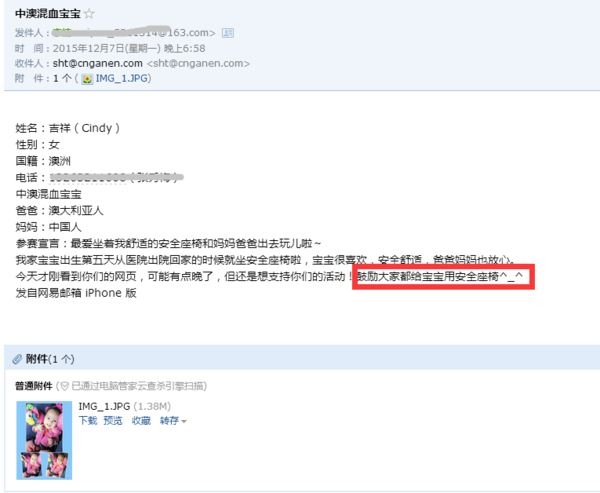Click the contact card icon beside sender

coord(228,33)
